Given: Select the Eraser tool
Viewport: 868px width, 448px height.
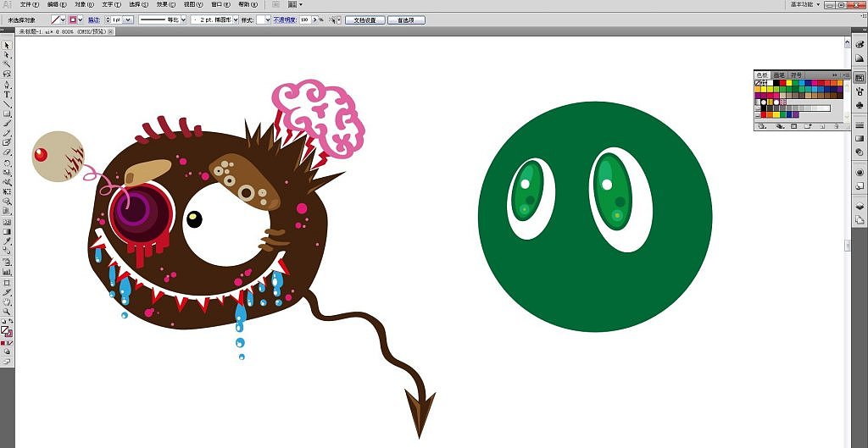Looking at the screenshot, I should (7, 152).
